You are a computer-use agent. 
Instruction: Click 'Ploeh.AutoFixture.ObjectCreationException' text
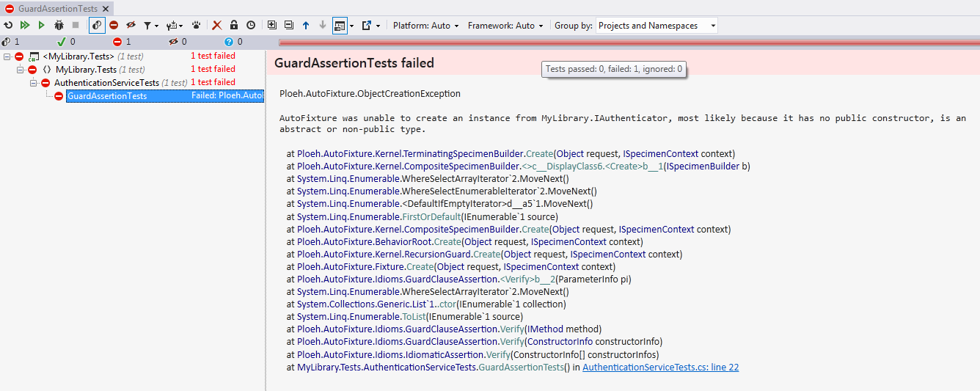370,94
